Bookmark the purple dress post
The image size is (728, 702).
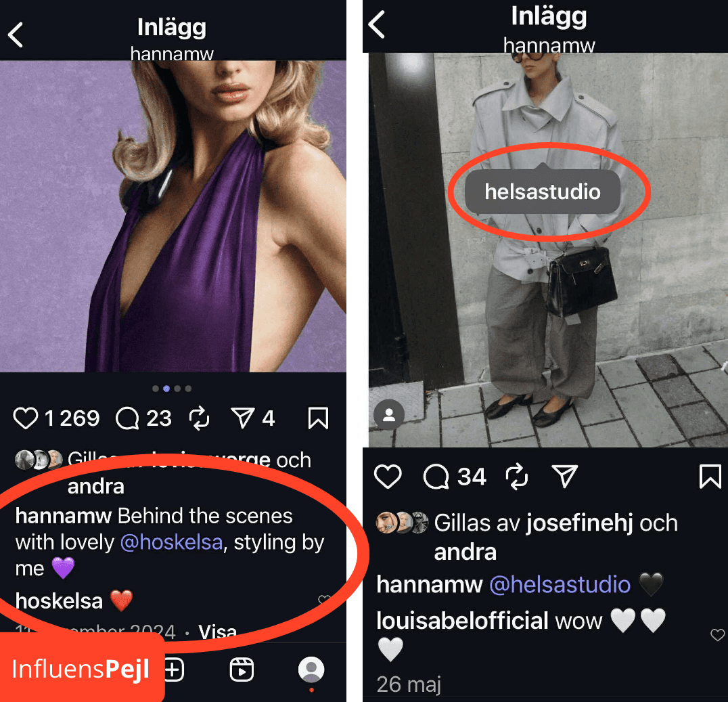tap(318, 418)
